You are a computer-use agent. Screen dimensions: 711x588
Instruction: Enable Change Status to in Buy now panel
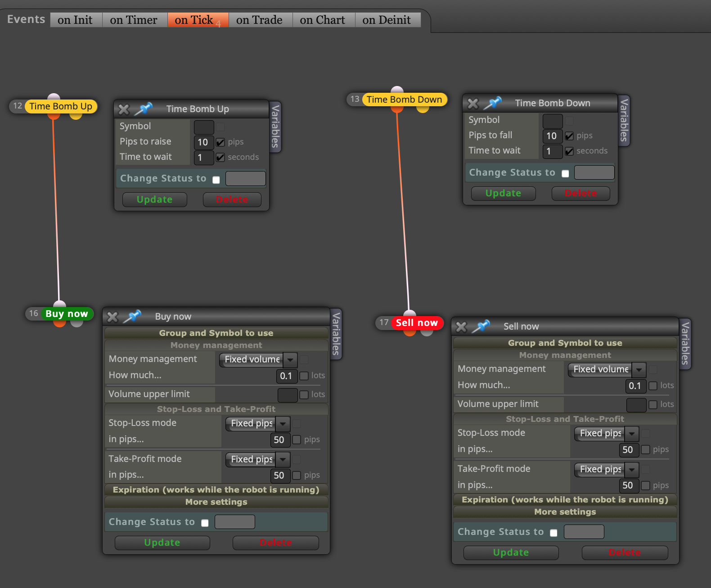(x=205, y=523)
